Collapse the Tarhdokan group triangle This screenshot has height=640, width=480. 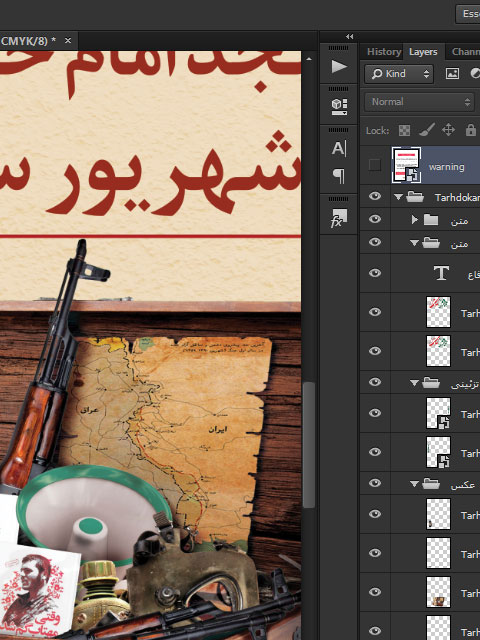click(398, 197)
